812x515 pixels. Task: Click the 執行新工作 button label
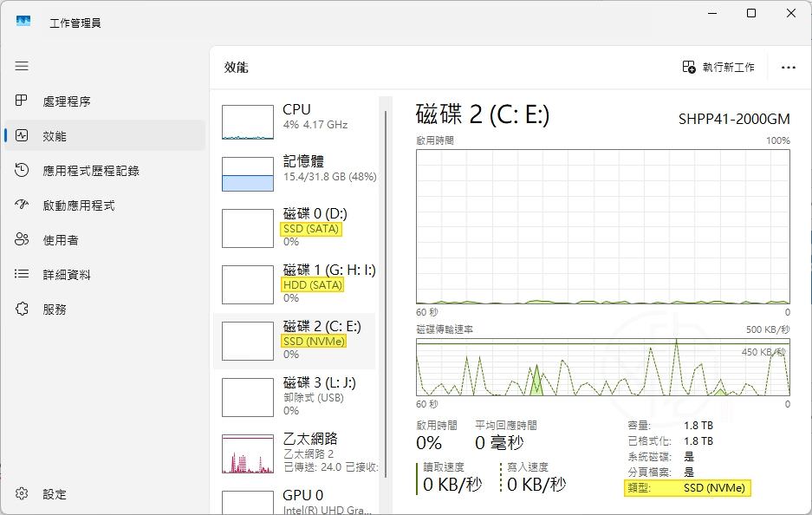(728, 68)
